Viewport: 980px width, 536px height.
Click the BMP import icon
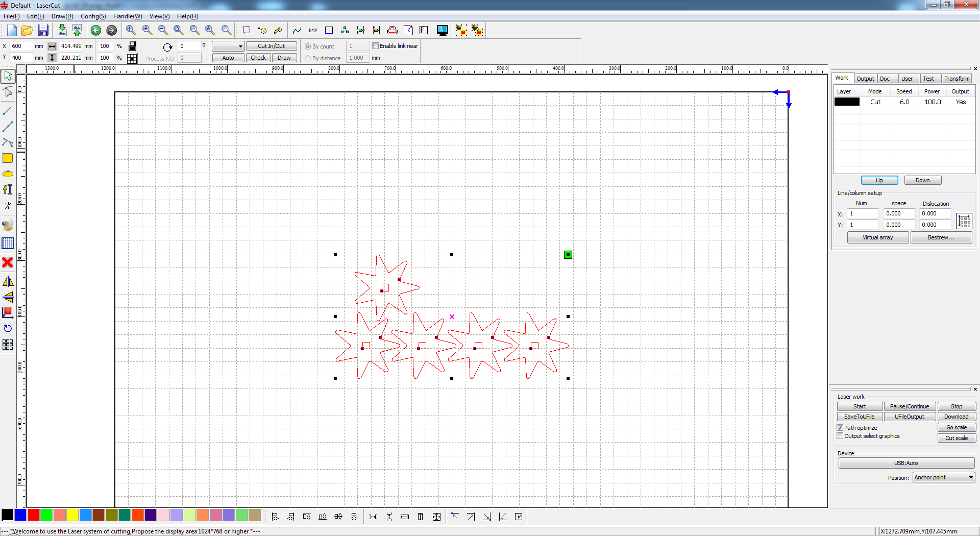coord(313,31)
